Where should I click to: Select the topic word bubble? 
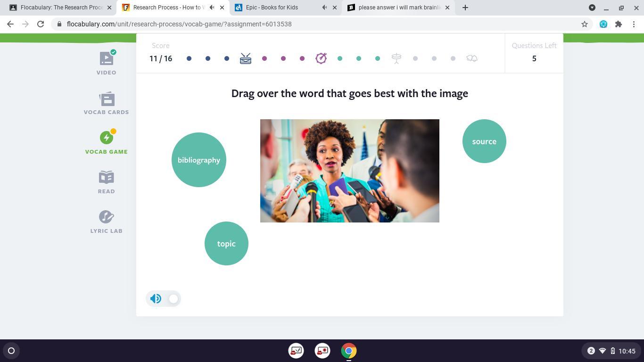(x=226, y=244)
